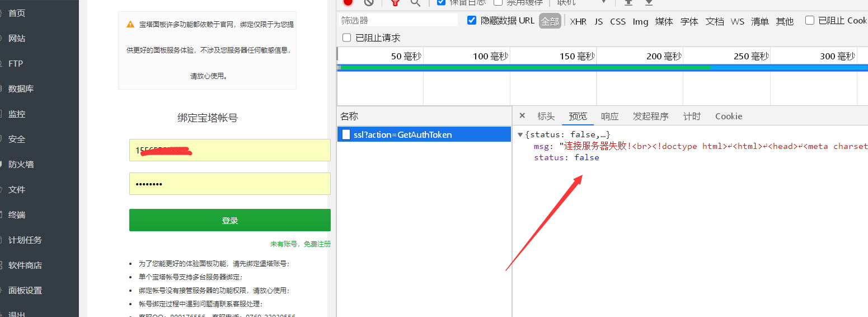The height and width of the screenshot is (317, 868).
Task: Filter requests by 字体
Action: (x=689, y=21)
